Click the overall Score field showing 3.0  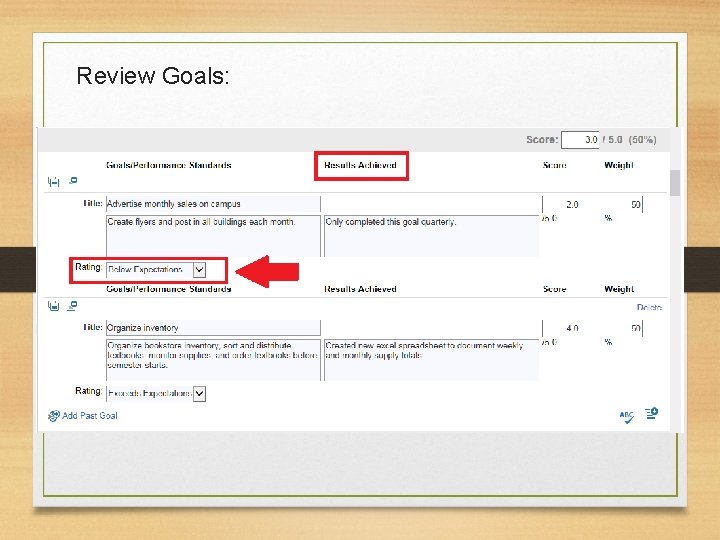click(x=580, y=140)
